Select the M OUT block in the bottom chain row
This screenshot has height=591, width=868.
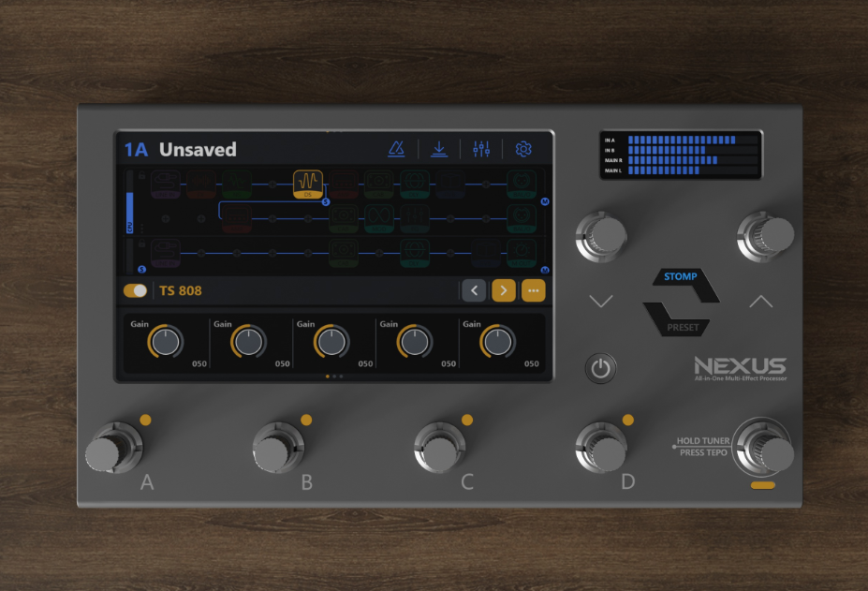[x=521, y=253]
